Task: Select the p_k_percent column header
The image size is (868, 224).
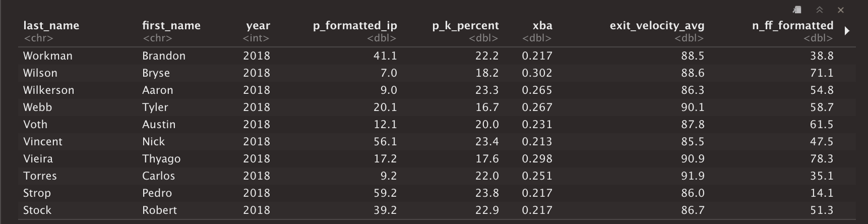Action: tap(465, 26)
